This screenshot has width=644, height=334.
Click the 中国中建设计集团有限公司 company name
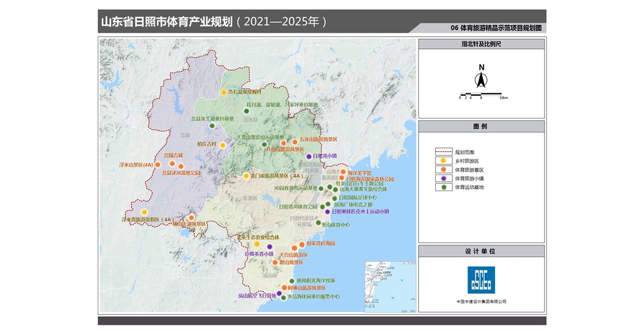point(481,302)
